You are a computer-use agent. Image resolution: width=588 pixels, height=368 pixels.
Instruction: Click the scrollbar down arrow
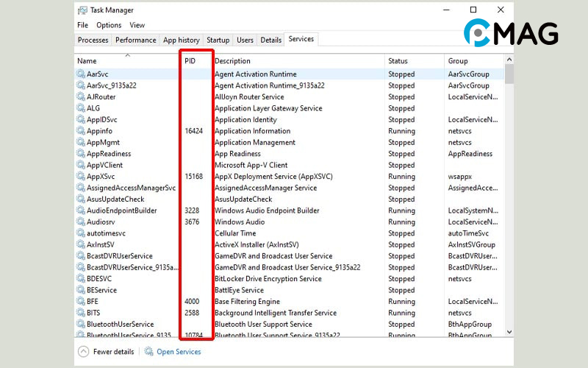click(x=509, y=332)
